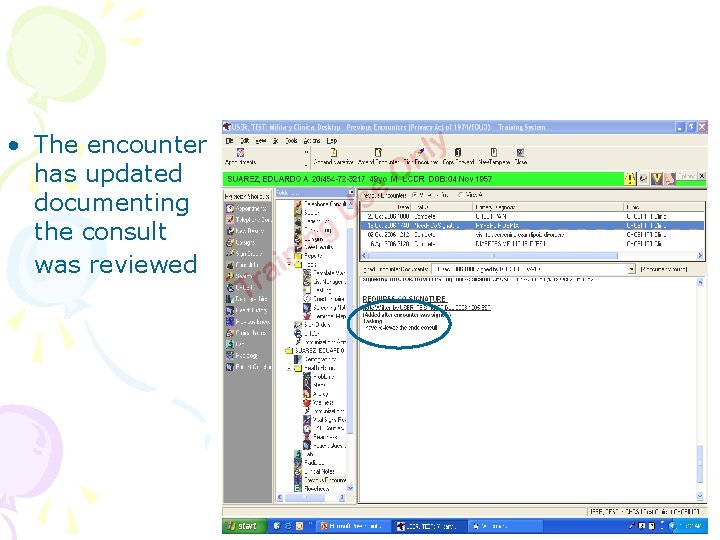Switch to Microsoft PowerPoint taskbar button
Viewport: 720px width, 540px height.
pos(354,526)
